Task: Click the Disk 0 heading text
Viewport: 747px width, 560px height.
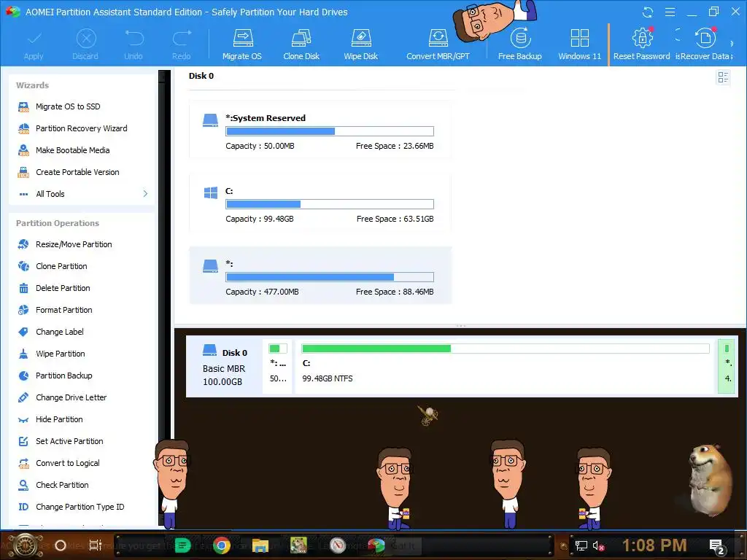Action: pyautogui.click(x=201, y=76)
